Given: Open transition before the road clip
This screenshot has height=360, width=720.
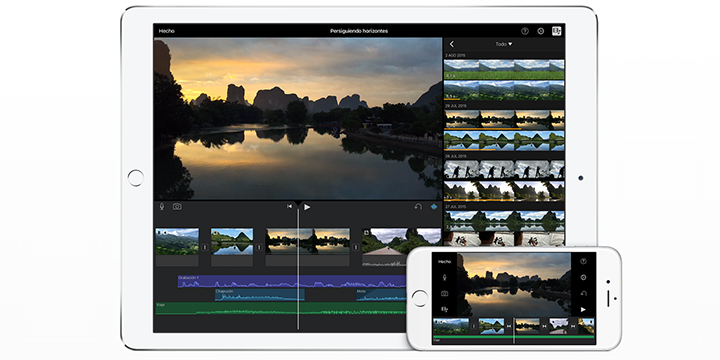Looking at the screenshot, I should 355,247.
